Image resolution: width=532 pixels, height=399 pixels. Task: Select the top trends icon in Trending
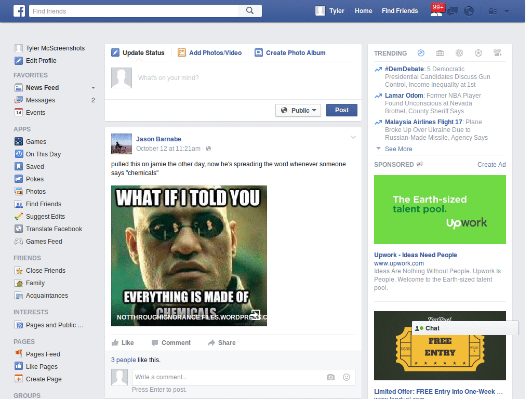tap(421, 53)
